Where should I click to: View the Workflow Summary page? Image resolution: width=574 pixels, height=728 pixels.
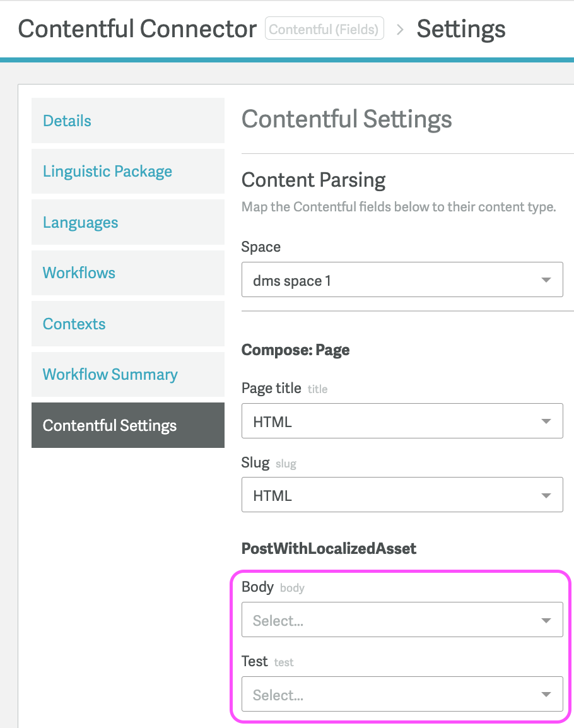(x=110, y=374)
